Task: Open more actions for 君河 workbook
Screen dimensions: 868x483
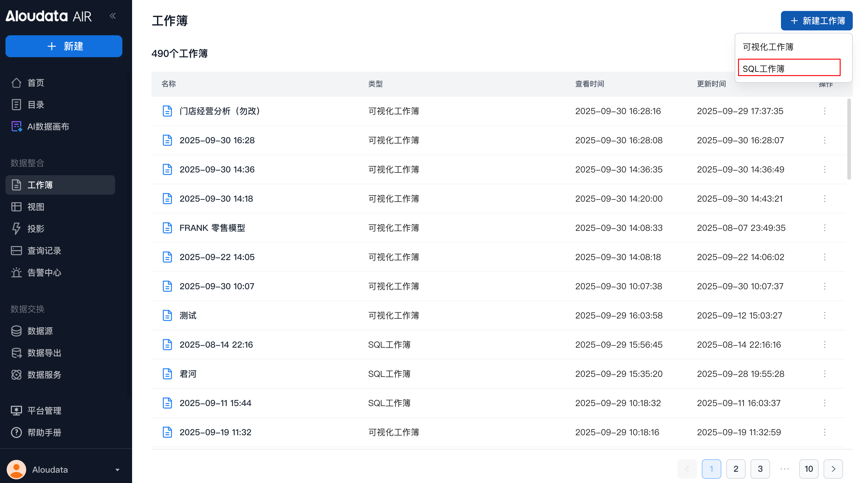Action: [824, 374]
